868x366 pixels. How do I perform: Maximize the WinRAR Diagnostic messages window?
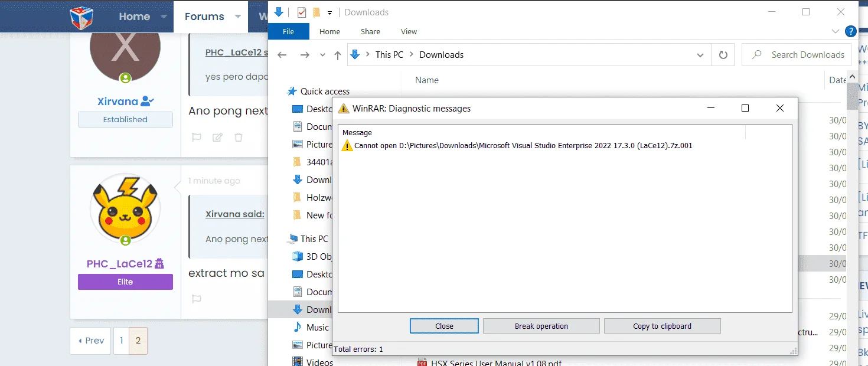(x=745, y=108)
